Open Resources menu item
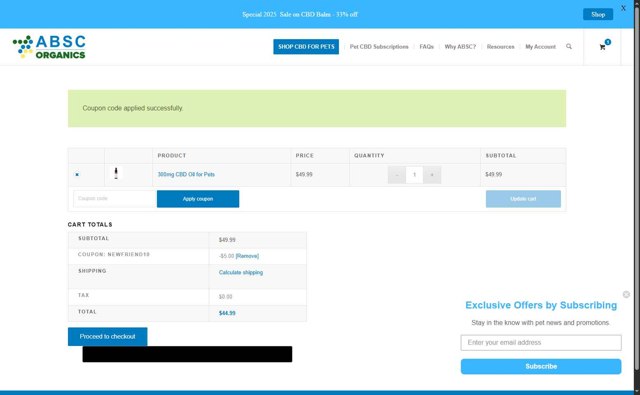This screenshot has width=640, height=395. [500, 47]
